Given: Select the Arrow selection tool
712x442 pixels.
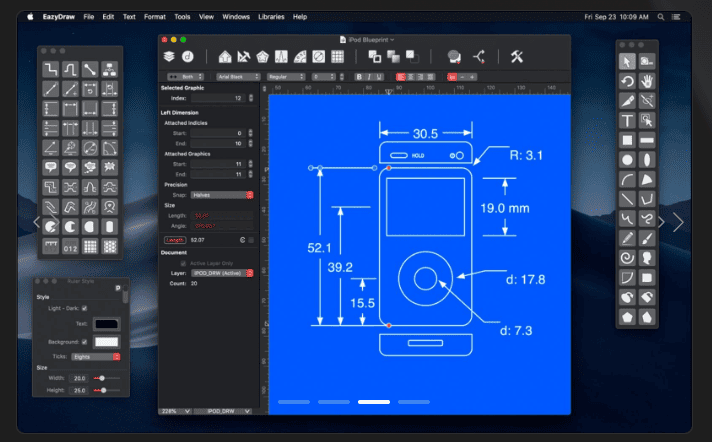Looking at the screenshot, I should click(627, 61).
